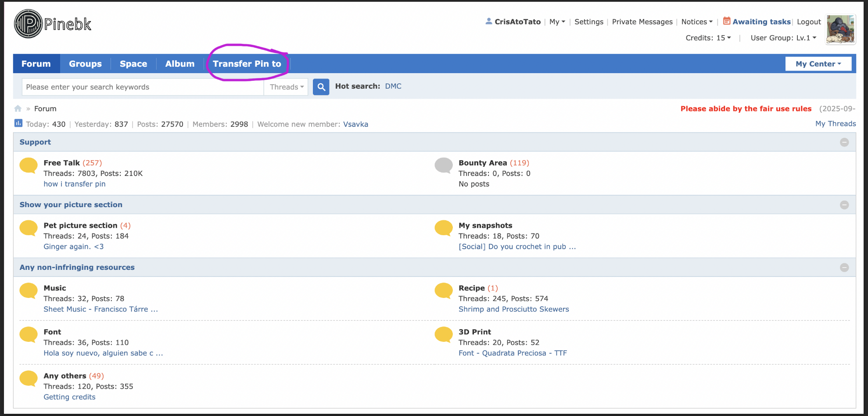This screenshot has width=868, height=416.
Task: Open the My snapshots forum title
Action: point(485,226)
